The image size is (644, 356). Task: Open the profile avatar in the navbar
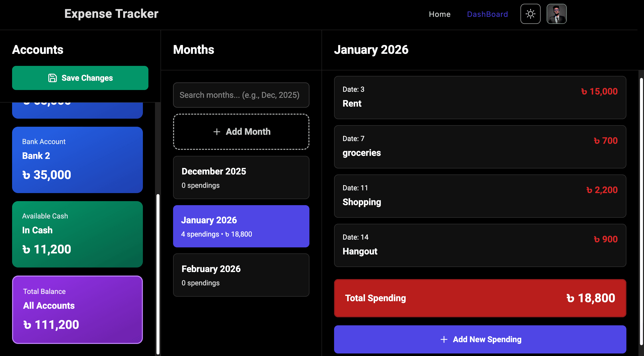pos(556,14)
